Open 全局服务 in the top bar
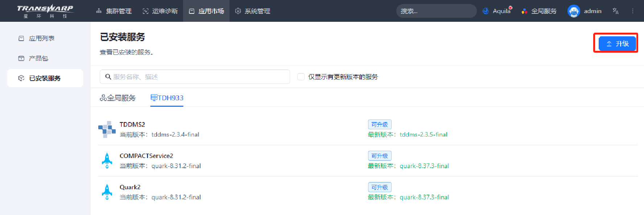This screenshot has width=644, height=215. tap(539, 11)
